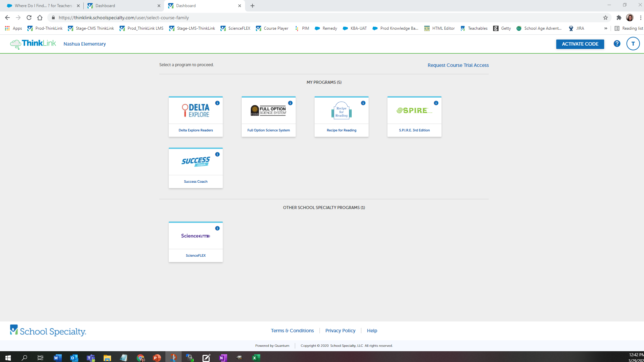Open the ScienceFLEX bookmark
This screenshot has height=362, width=644.
(x=235, y=28)
